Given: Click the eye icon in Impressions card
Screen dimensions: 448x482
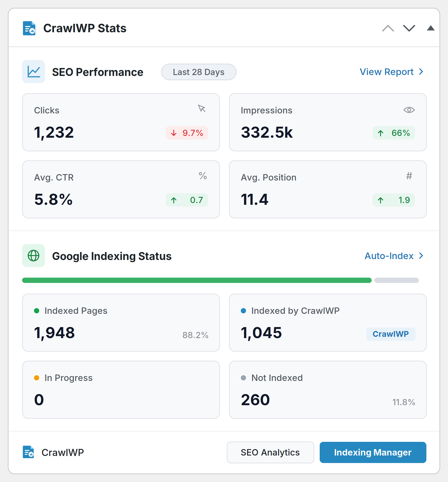Looking at the screenshot, I should (409, 110).
